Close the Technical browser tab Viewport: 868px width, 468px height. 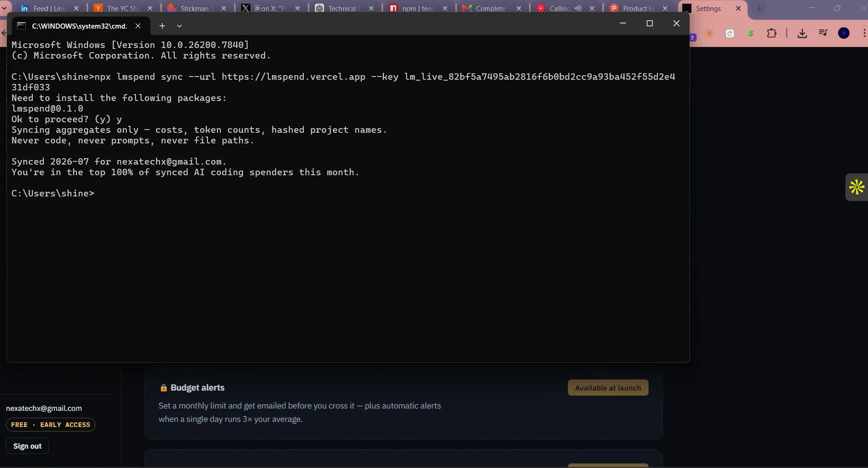[372, 8]
